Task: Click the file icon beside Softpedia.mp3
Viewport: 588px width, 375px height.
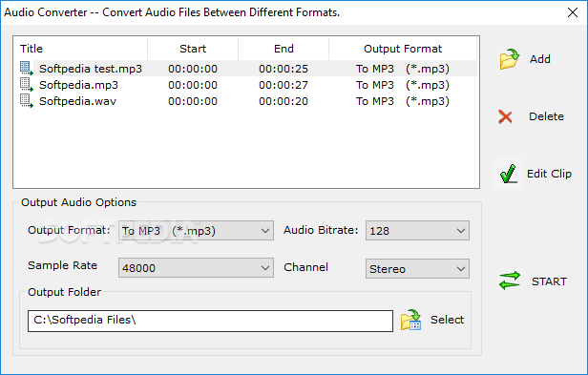Action: (x=27, y=85)
